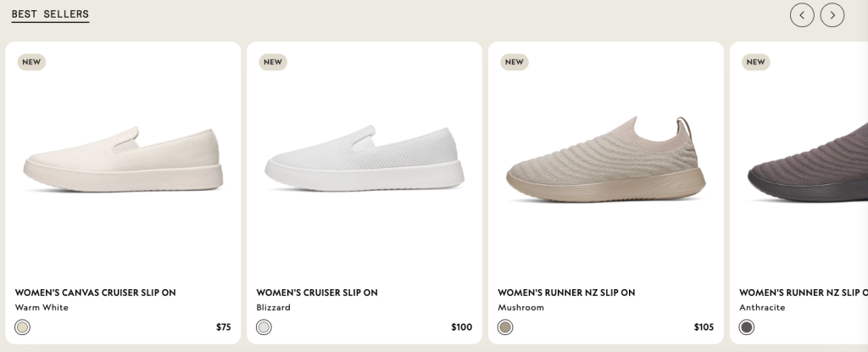Viewport: 868px width, 352px height.
Task: Select the Anthracite color swatch
Action: 747,327
